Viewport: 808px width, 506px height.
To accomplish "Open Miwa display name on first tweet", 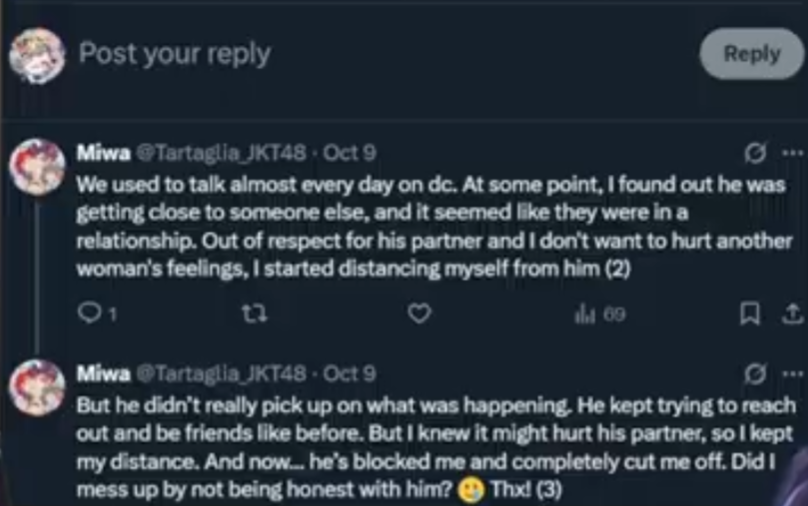I will (x=103, y=153).
